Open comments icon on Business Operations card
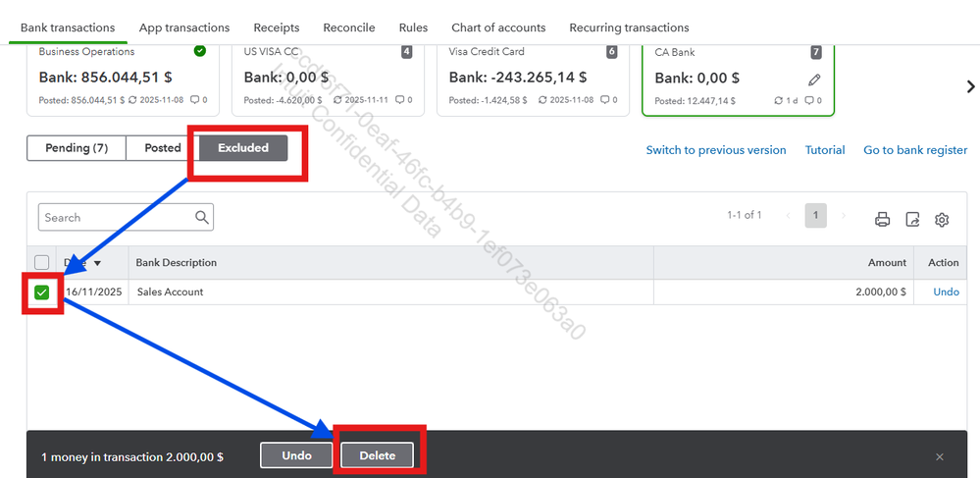Image resolution: width=980 pixels, height=478 pixels. pyautogui.click(x=194, y=100)
